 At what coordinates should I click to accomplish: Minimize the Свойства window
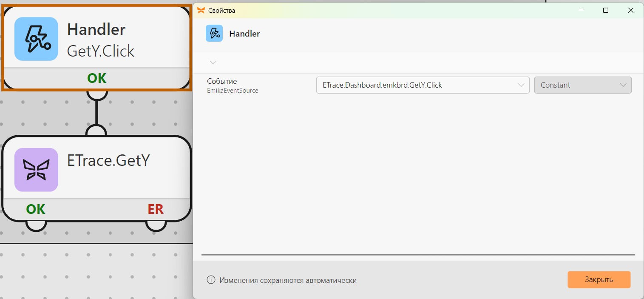point(581,11)
